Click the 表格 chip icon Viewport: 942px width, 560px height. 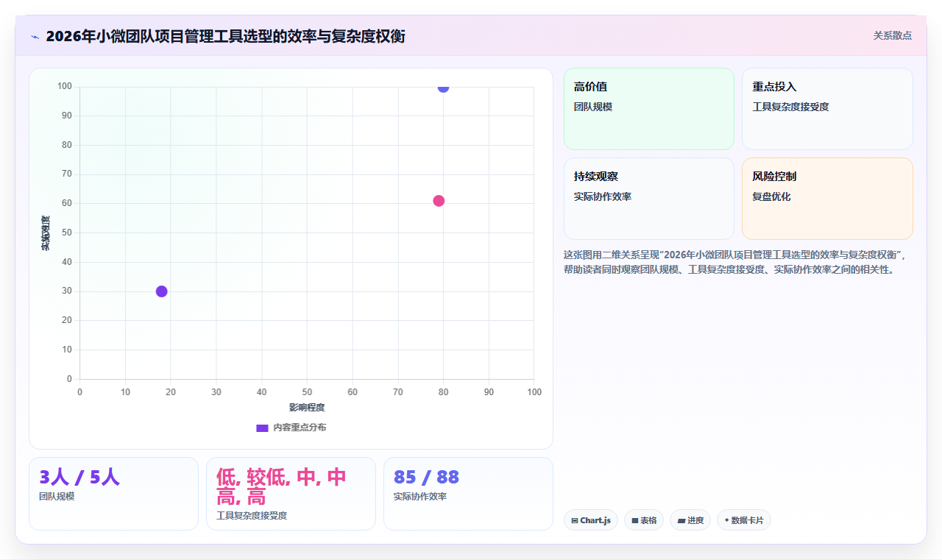[x=634, y=520]
